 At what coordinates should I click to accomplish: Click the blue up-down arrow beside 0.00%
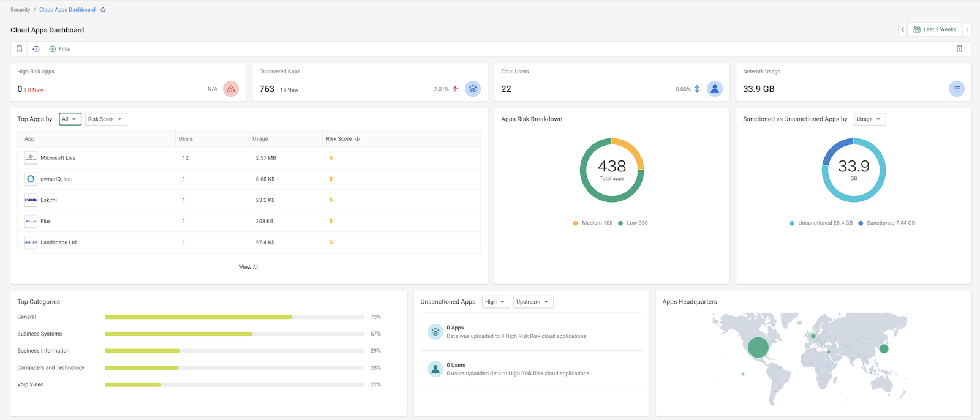(x=697, y=89)
